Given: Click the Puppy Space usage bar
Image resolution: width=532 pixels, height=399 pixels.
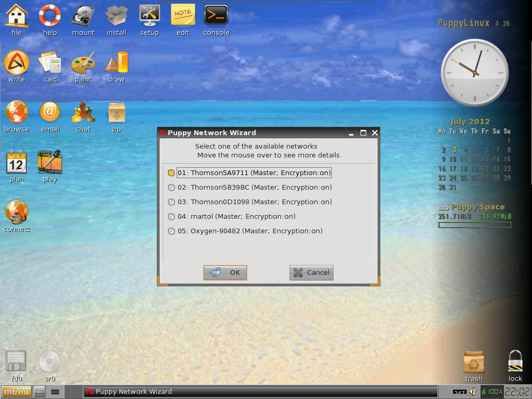Looking at the screenshot, I should coord(475,224).
